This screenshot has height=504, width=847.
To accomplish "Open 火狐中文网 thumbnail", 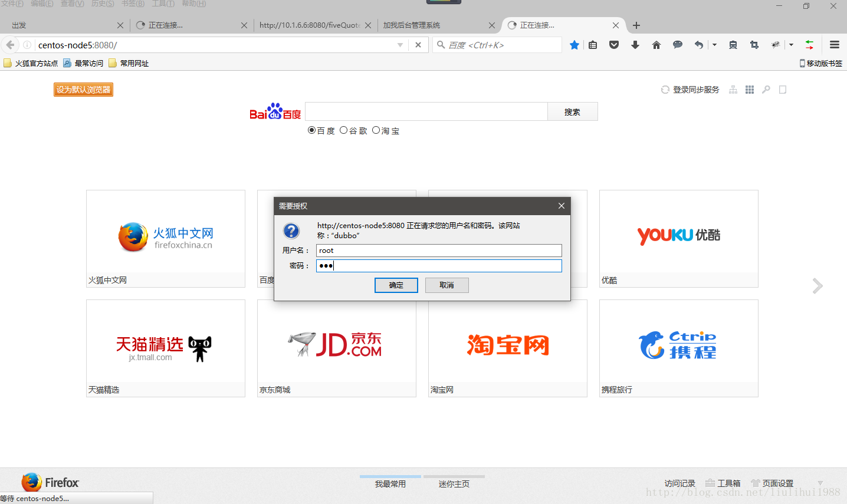I will tap(166, 239).
